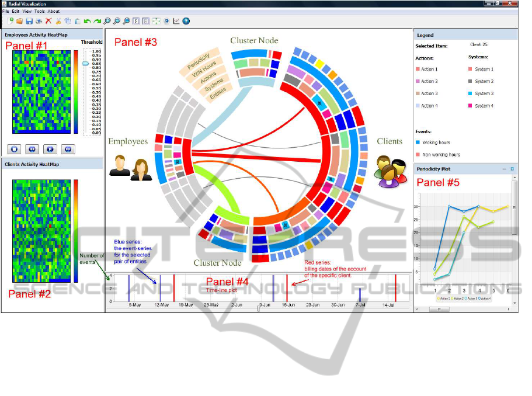The width and height of the screenshot is (532, 396).
Task: Click the blue Help question mark icon
Action: point(186,21)
